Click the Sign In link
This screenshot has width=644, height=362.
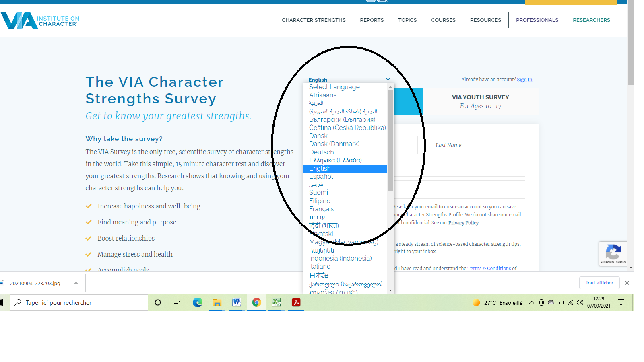pos(524,80)
